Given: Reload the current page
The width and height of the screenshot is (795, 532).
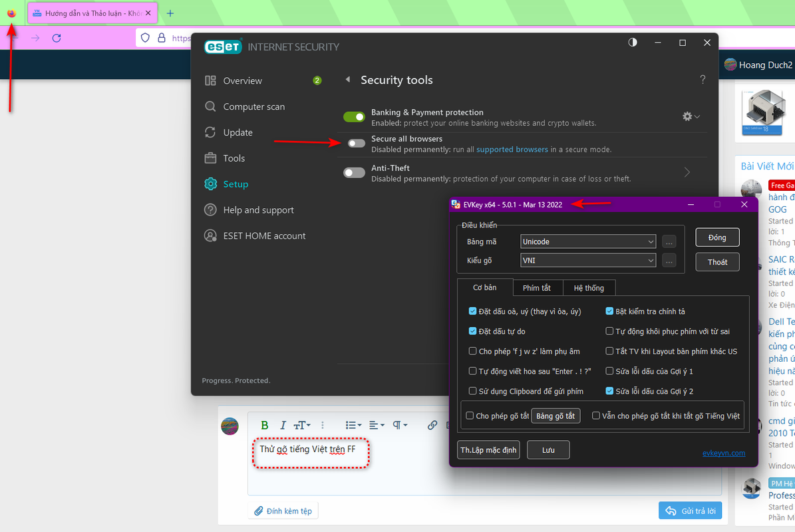Looking at the screenshot, I should [x=57, y=38].
